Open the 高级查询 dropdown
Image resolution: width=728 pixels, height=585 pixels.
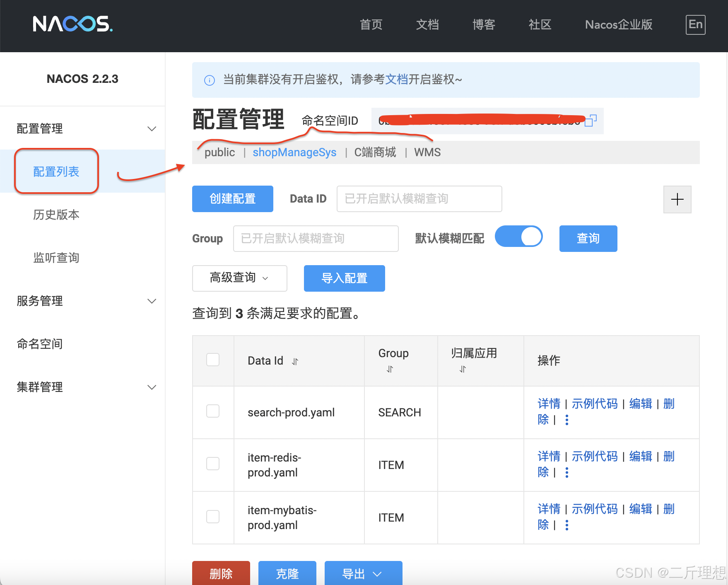(x=240, y=278)
